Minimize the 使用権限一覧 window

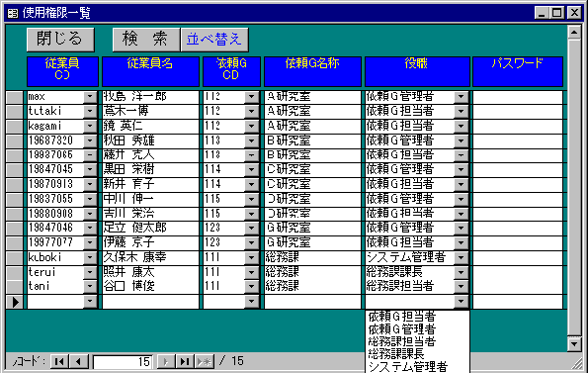click(x=542, y=13)
